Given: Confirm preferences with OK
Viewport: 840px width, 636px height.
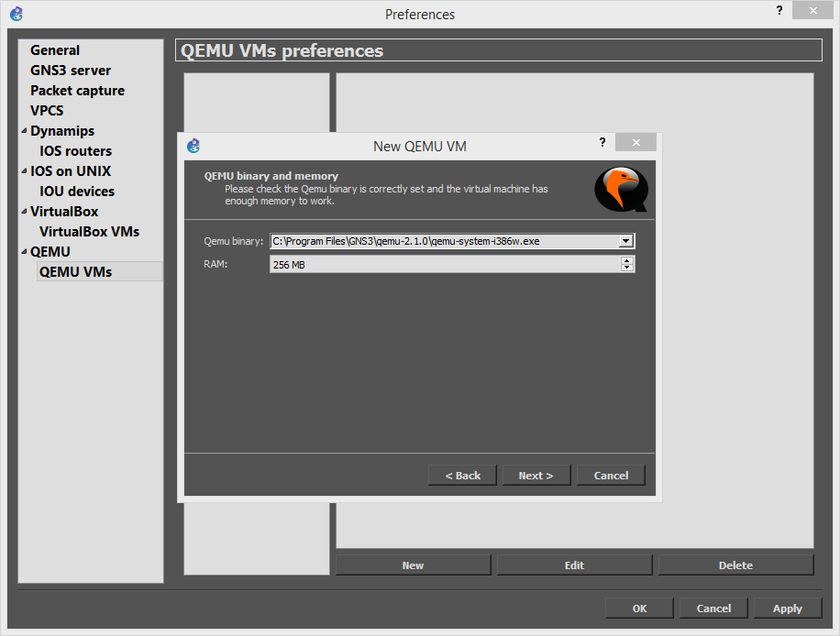Looking at the screenshot, I should click(639, 609).
